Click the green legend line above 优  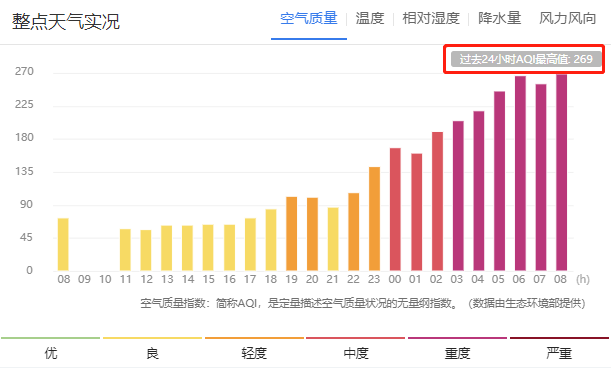(x=51, y=338)
